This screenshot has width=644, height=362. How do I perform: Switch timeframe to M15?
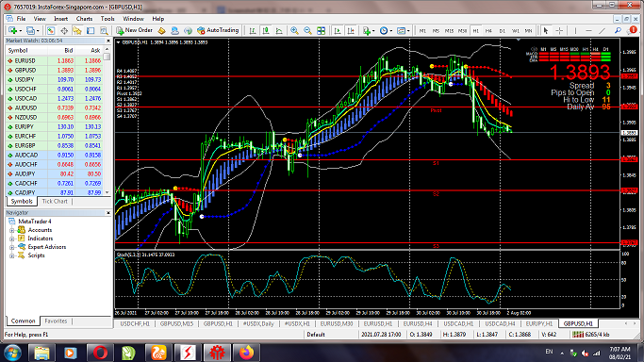[449, 31]
